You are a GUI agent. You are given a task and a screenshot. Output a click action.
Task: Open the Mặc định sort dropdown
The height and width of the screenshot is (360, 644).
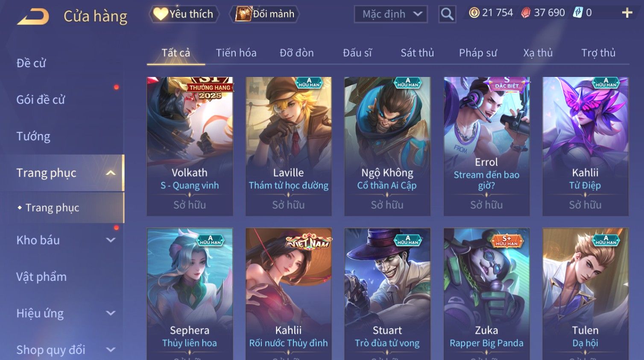(x=391, y=14)
